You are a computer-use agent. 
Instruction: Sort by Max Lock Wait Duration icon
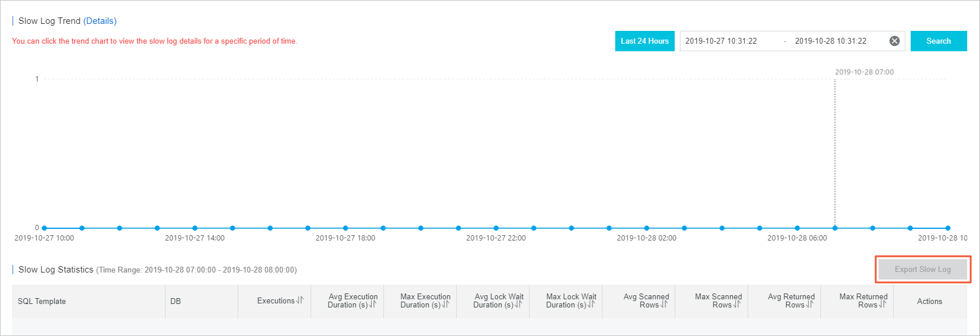pyautogui.click(x=591, y=305)
